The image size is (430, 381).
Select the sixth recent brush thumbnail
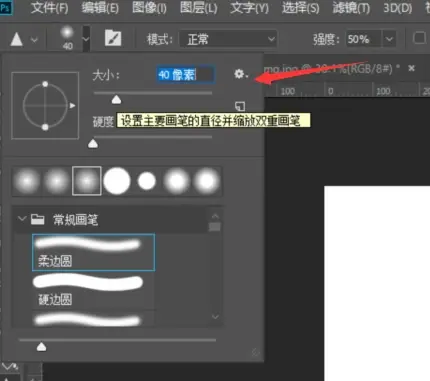pyautogui.click(x=177, y=181)
